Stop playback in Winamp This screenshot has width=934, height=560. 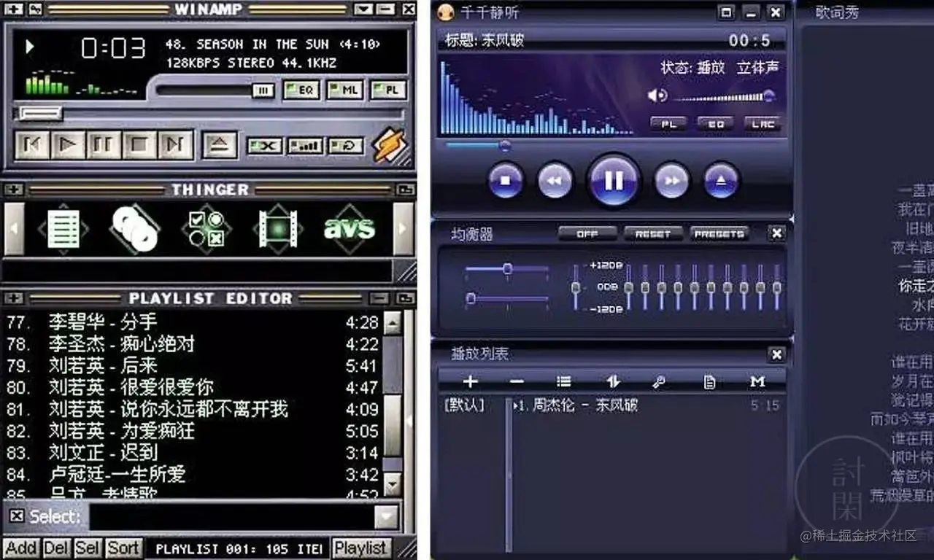[139, 145]
